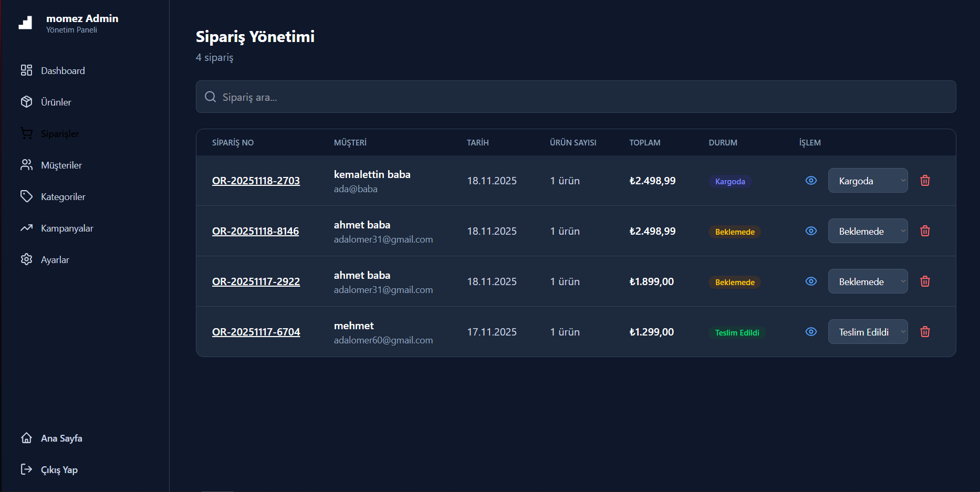Open the Kargoda status dropdown
The height and width of the screenshot is (492, 980).
868,181
